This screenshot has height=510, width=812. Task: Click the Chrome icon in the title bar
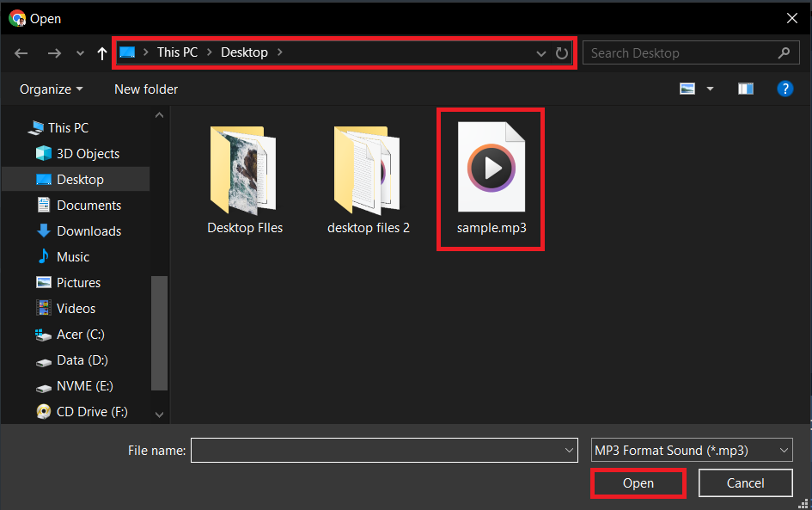tap(16, 18)
